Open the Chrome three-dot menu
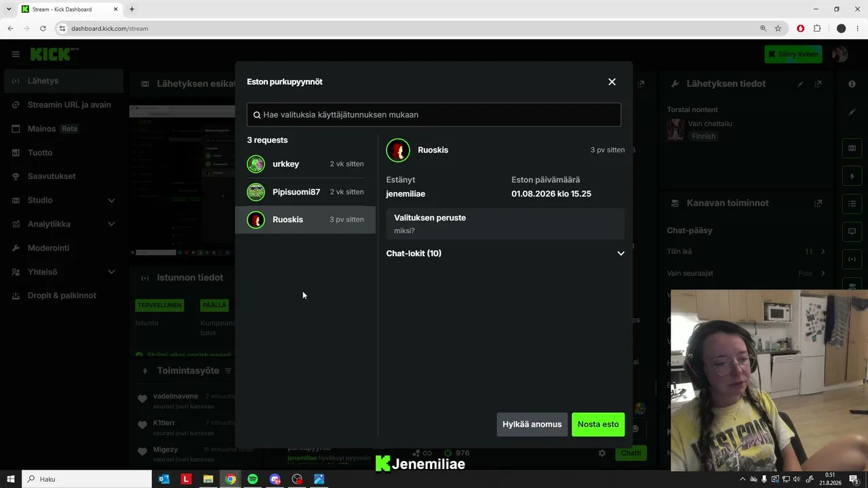The height and width of the screenshot is (488, 868). 857,28
